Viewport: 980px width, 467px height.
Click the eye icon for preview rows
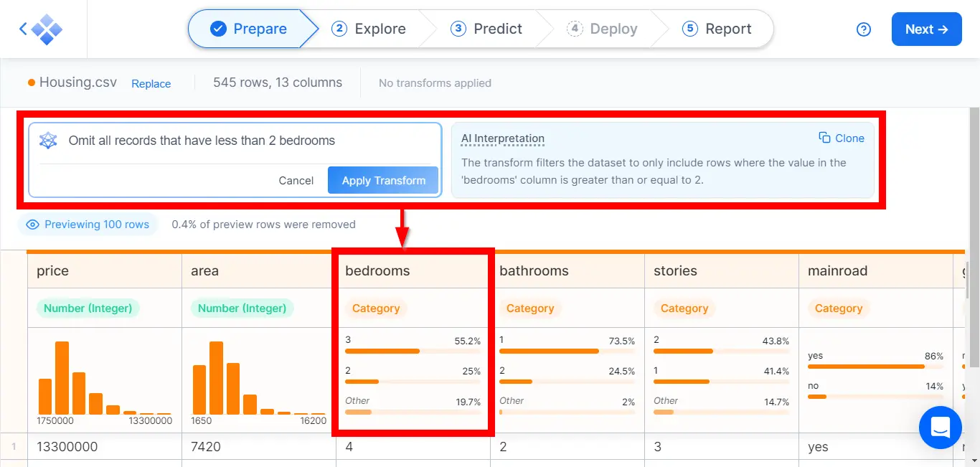tap(32, 225)
